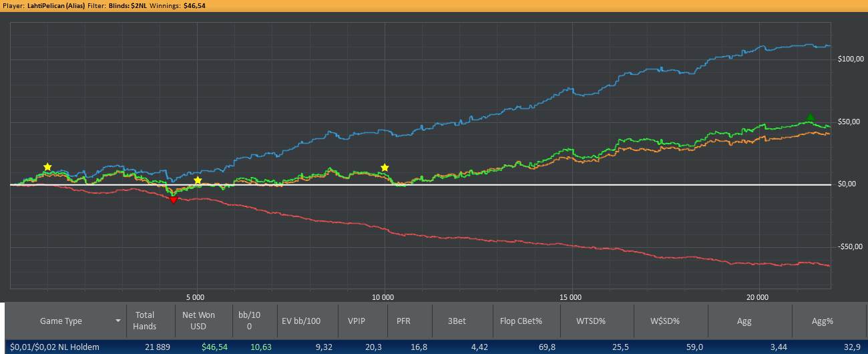This screenshot has height=354, width=868.
Task: Click the green upward triangle peak marker
Action: pos(810,118)
